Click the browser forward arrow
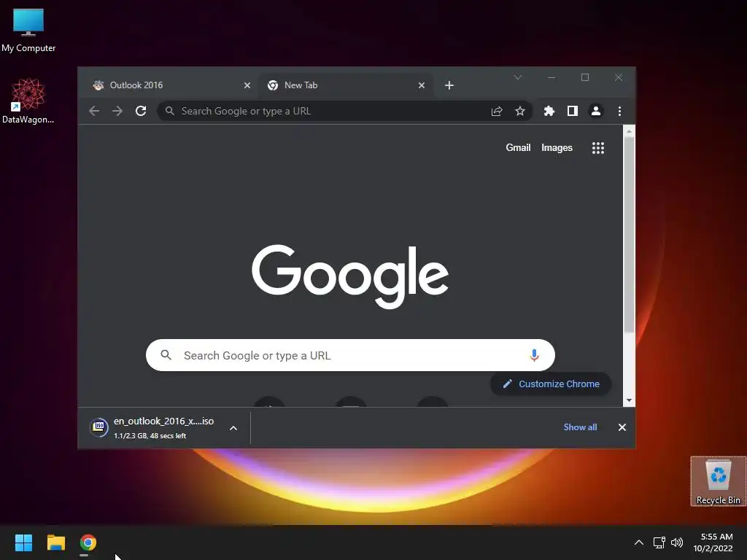This screenshot has width=747, height=560. coord(117,111)
